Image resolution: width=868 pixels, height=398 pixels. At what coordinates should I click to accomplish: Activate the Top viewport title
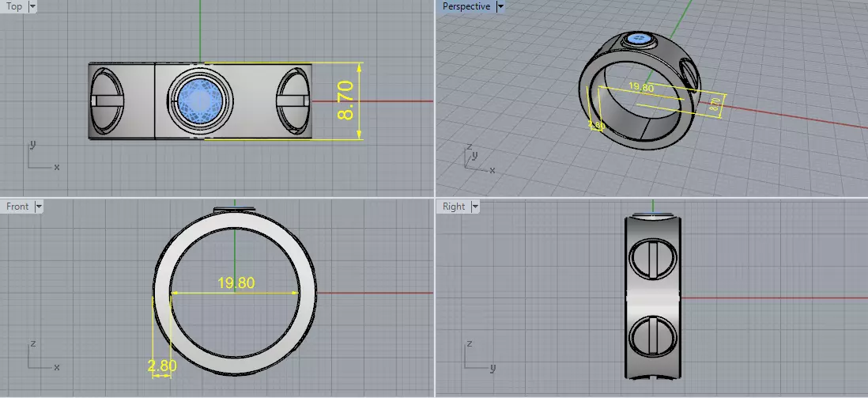(14, 6)
